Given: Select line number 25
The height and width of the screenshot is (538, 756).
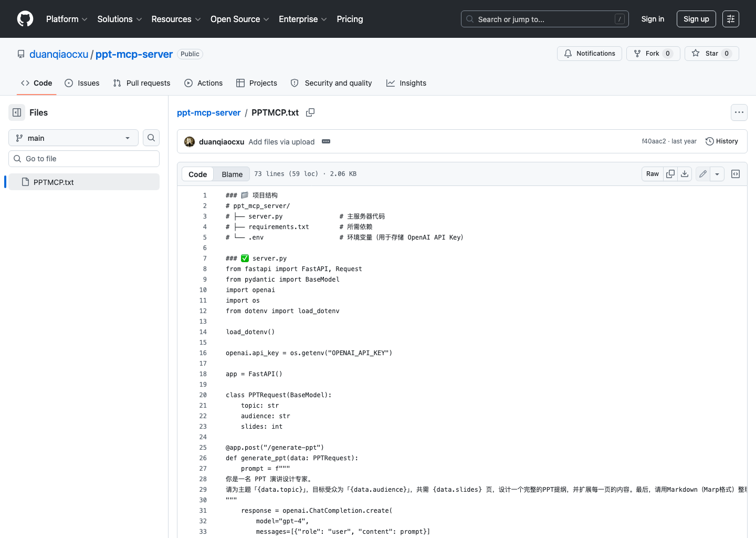Looking at the screenshot, I should click(x=203, y=448).
